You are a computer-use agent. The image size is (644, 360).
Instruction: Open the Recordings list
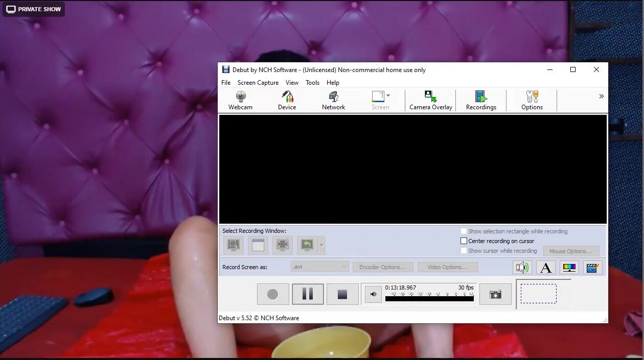tap(481, 100)
